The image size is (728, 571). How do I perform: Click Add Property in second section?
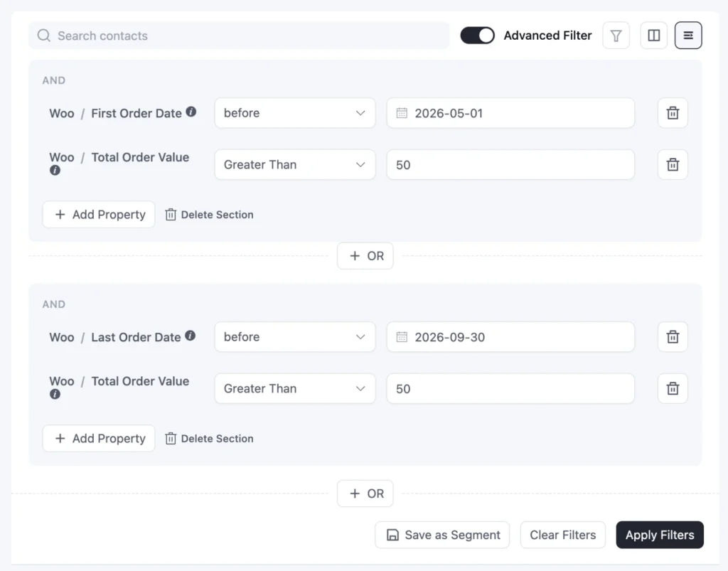tap(98, 438)
